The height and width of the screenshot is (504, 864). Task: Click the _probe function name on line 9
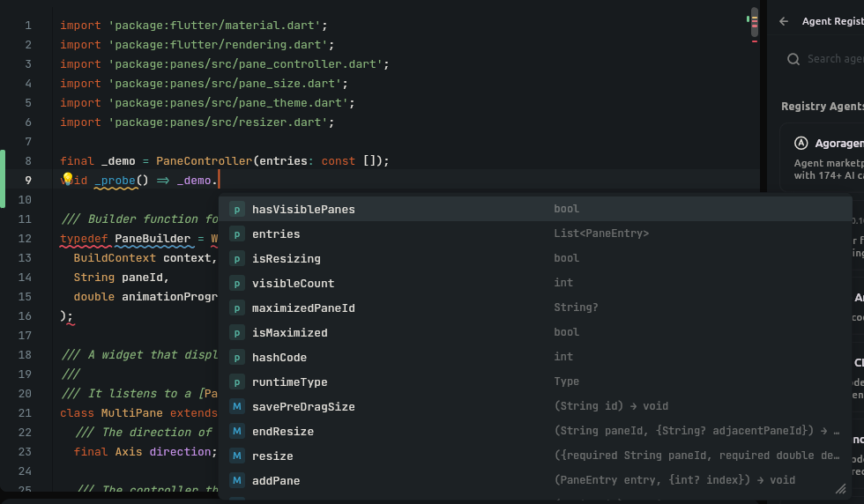tap(115, 180)
